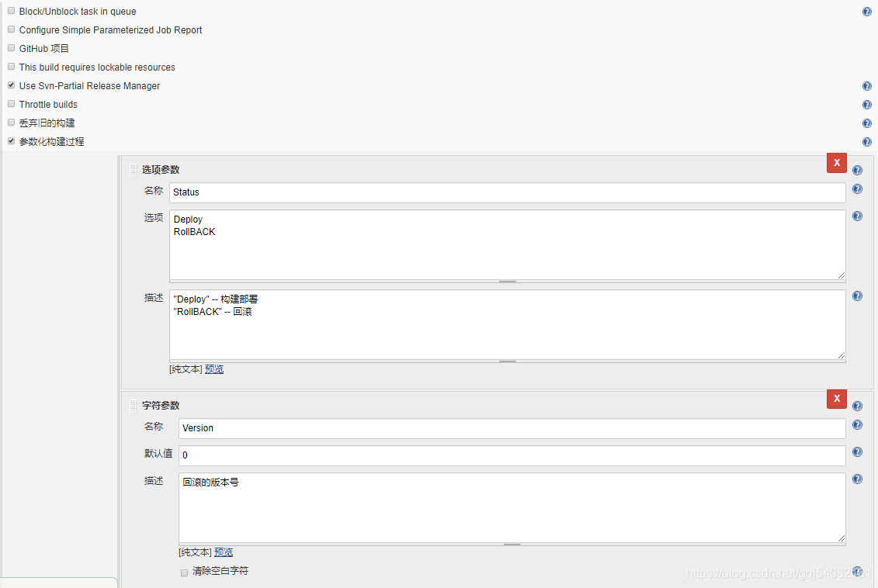Uncheck Use Svn-Partial Release Manager

click(x=11, y=85)
